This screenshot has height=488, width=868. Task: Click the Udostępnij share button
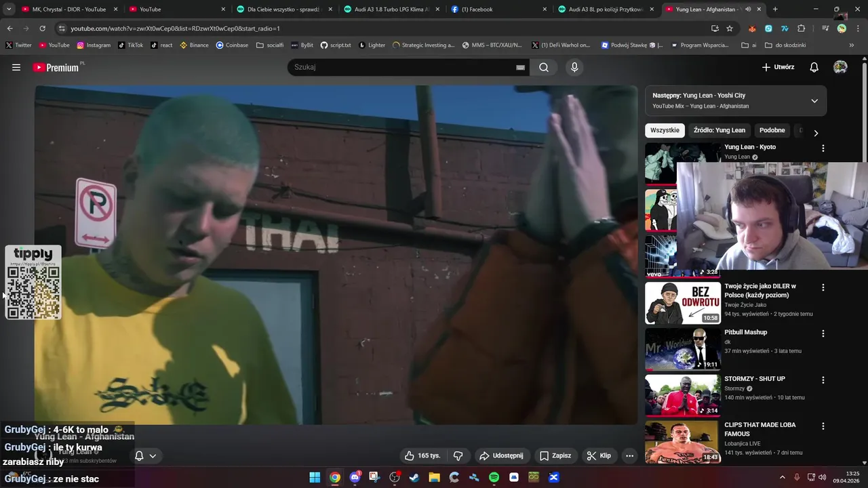(501, 455)
